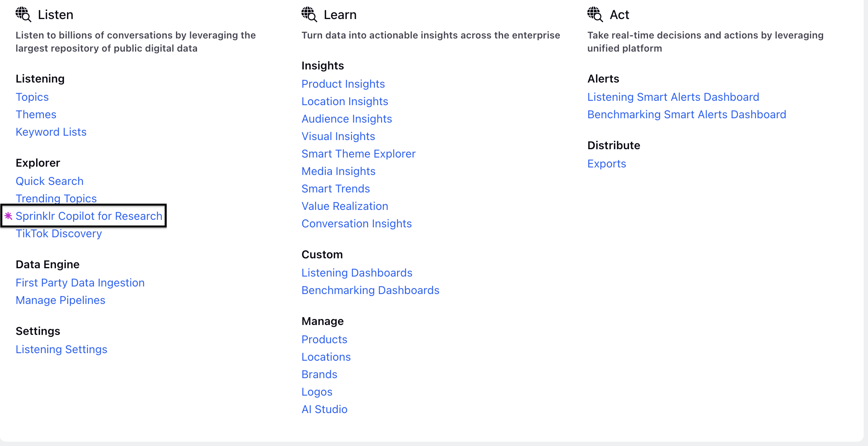The width and height of the screenshot is (868, 446).
Task: Open Listening Smart Alerts Dashboard
Action: [x=673, y=97]
